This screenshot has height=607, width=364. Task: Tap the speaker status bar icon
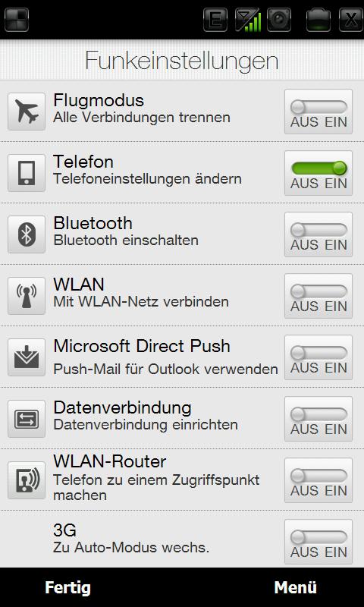[279, 20]
